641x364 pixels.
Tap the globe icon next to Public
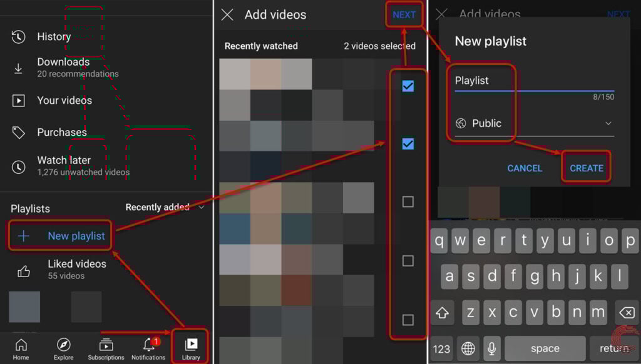click(461, 123)
